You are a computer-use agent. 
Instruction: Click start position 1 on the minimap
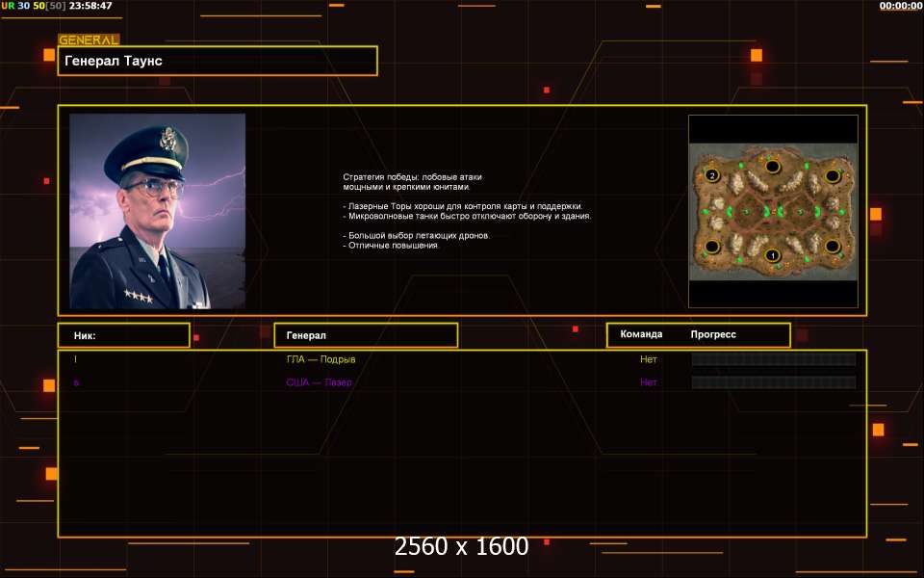pos(771,255)
